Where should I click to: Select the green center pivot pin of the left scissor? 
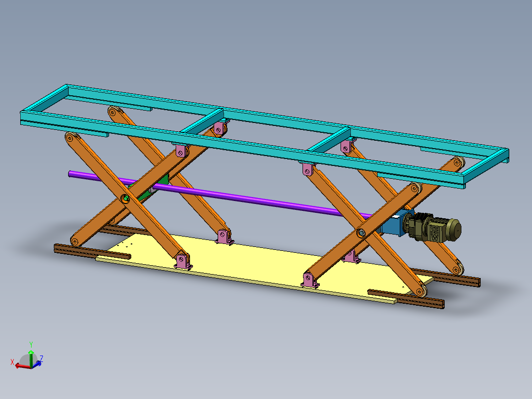pos(126,199)
